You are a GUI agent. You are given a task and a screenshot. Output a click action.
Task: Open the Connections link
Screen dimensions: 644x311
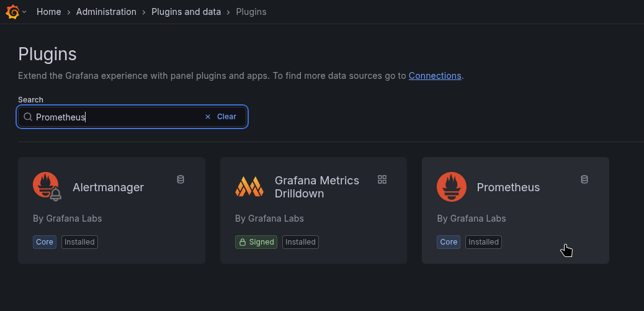[x=434, y=76]
